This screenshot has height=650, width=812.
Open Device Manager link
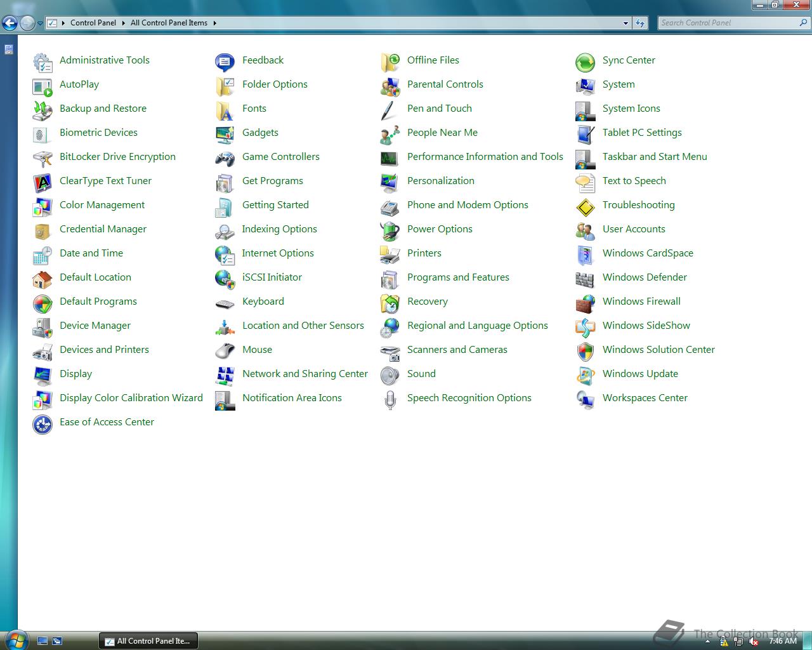tap(95, 325)
